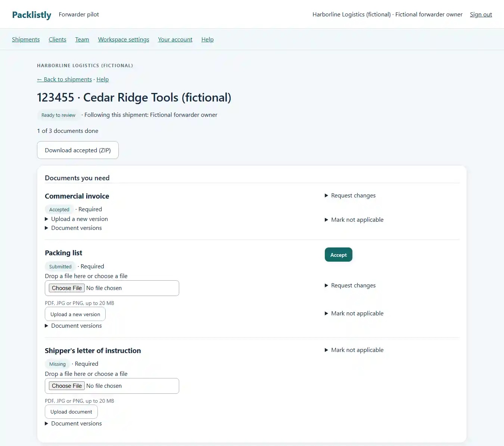This screenshot has height=446, width=504.
Task: Expand Upload a new version under Commercial invoice
Action: coord(76,219)
